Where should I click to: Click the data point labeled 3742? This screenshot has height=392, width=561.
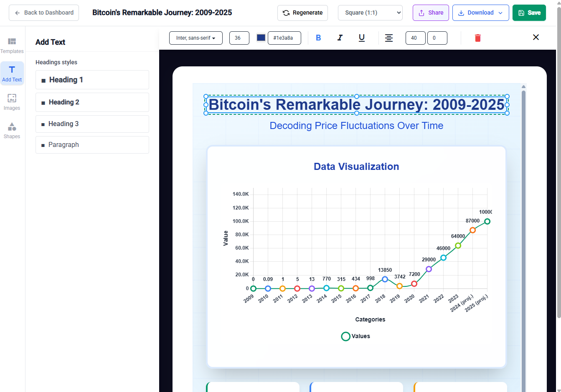(399, 286)
